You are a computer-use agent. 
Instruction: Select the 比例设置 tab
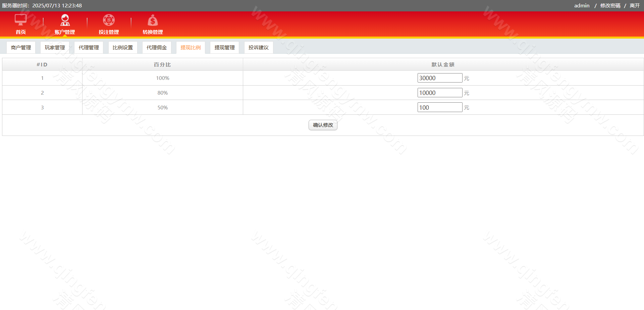tap(123, 48)
